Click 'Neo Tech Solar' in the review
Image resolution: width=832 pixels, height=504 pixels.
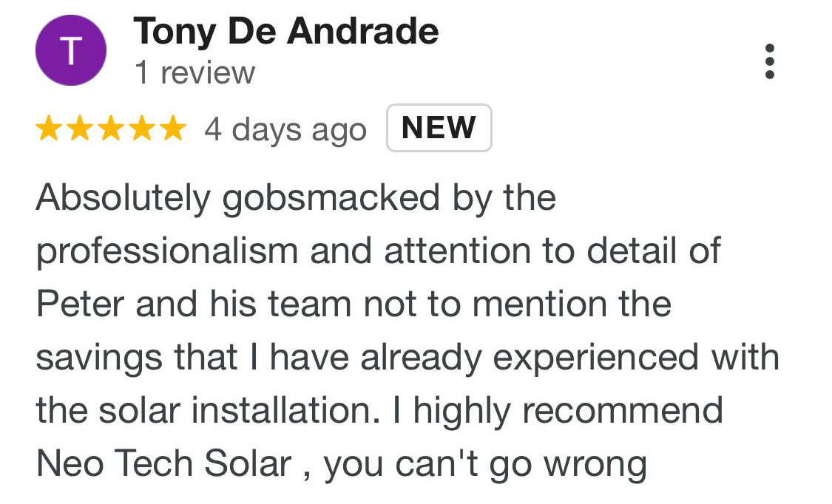[x=164, y=463]
